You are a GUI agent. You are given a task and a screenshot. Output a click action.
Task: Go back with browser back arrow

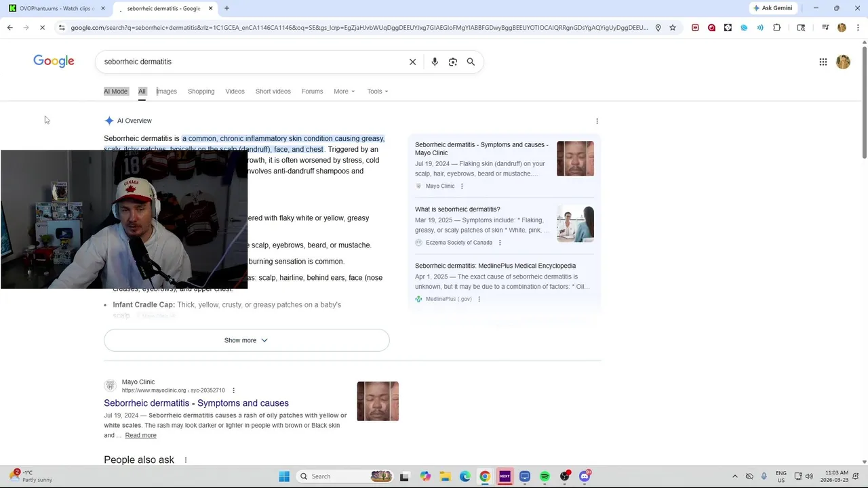coord(9,28)
